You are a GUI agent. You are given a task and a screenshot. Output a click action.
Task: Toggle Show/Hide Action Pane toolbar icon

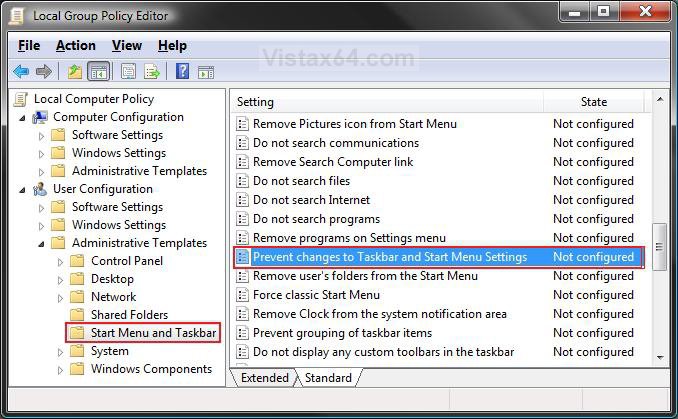point(206,71)
